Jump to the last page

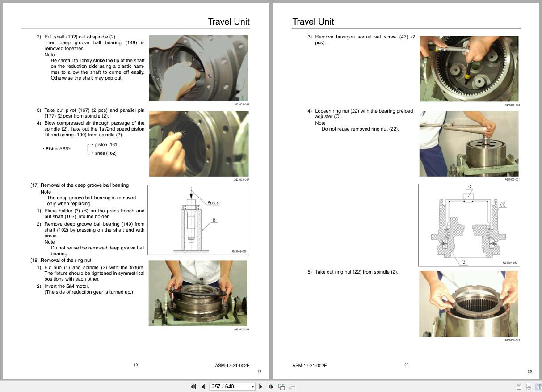(271, 386)
